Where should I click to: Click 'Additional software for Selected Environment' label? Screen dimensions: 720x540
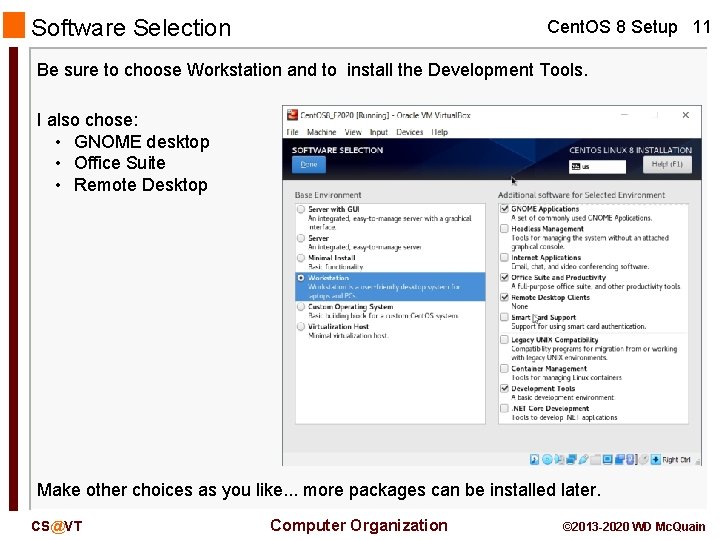click(581, 195)
